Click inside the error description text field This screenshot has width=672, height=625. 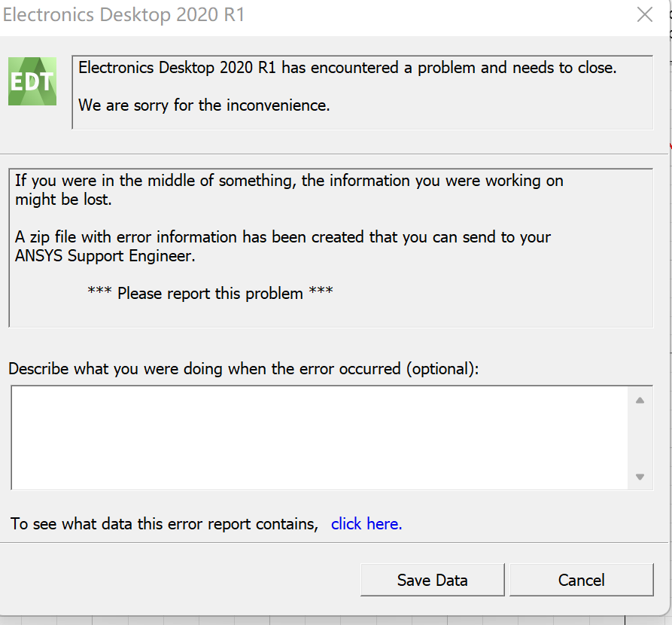[319, 437]
